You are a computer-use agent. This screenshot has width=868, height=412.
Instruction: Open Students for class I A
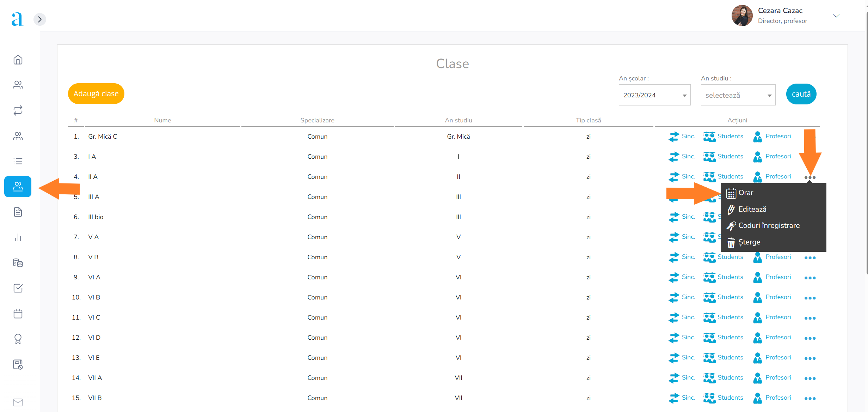723,157
